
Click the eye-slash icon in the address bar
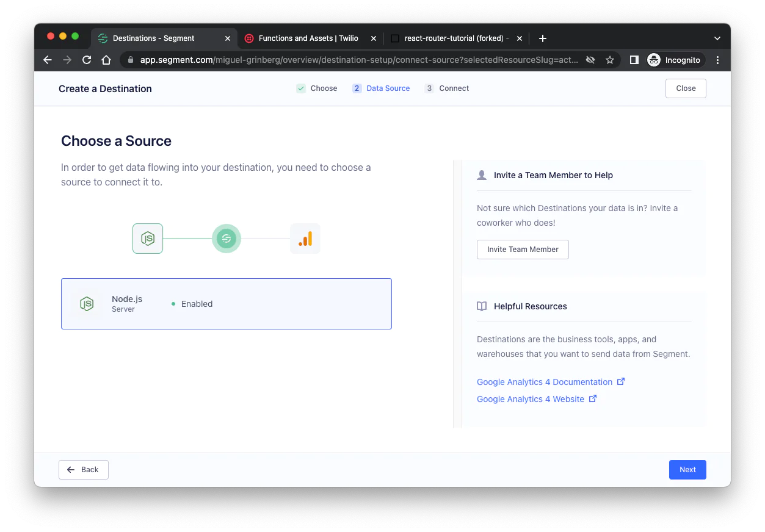[x=590, y=60]
